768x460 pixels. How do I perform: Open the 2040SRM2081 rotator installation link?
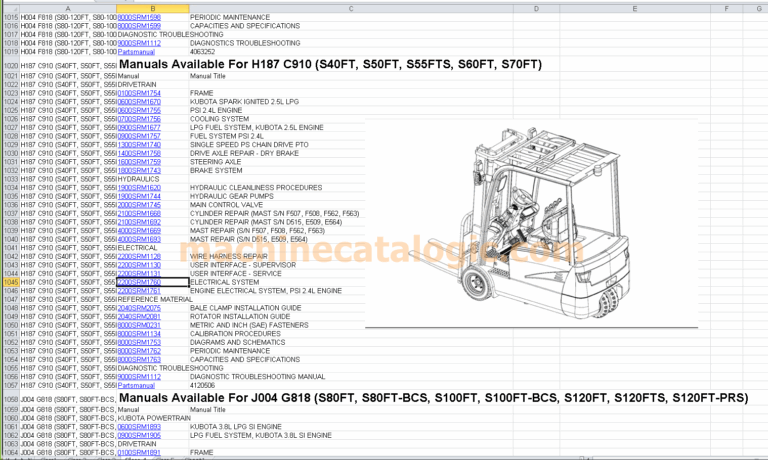[x=139, y=316]
